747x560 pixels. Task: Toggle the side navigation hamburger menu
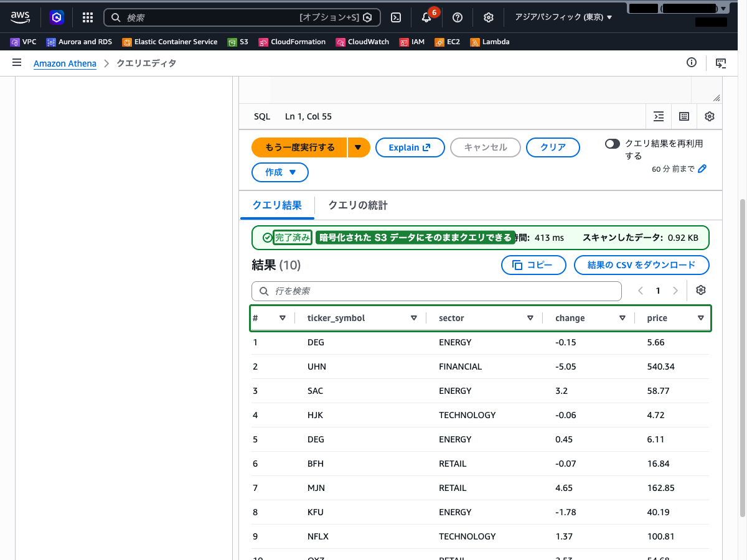17,63
